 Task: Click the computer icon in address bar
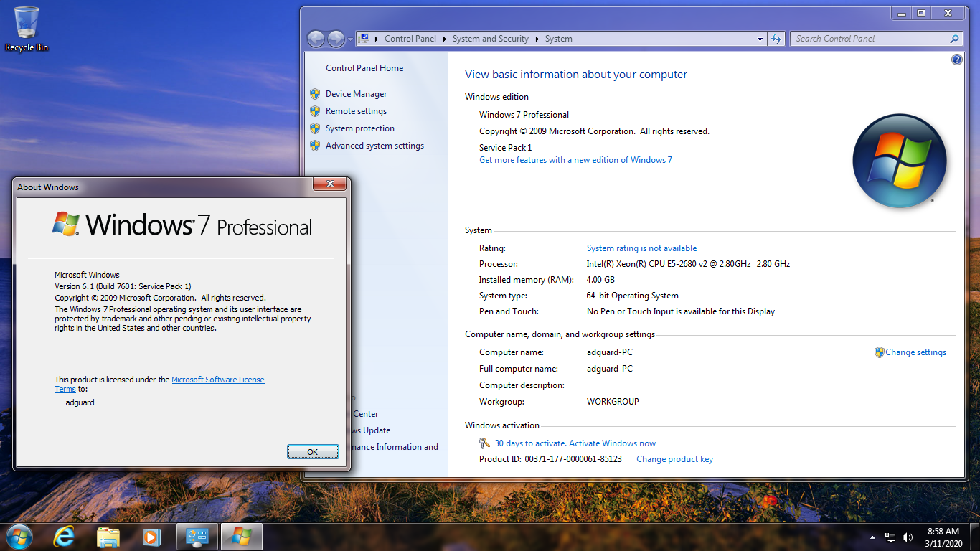(x=364, y=39)
